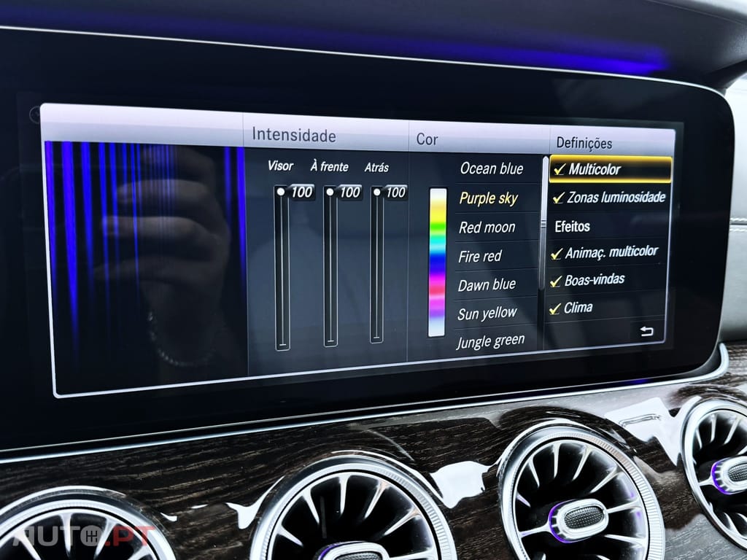747x560 pixels.
Task: Select the Ocean blue color theme
Action: (x=491, y=169)
